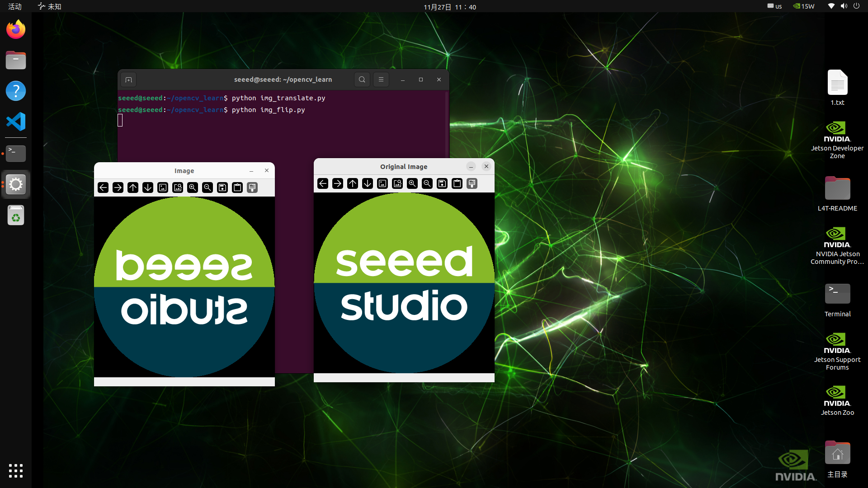The height and width of the screenshot is (488, 868).
Task: Select the Terminal desktop shortcut
Action: point(837,300)
